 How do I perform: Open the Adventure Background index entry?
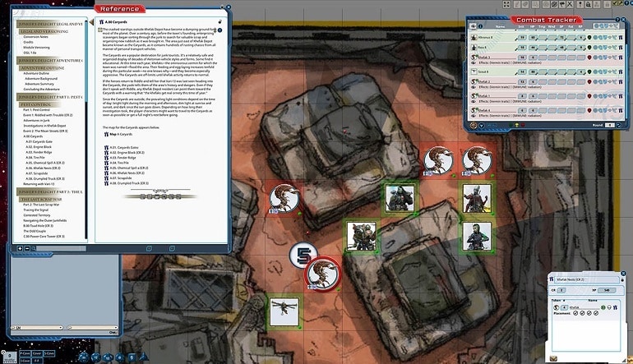point(41,79)
